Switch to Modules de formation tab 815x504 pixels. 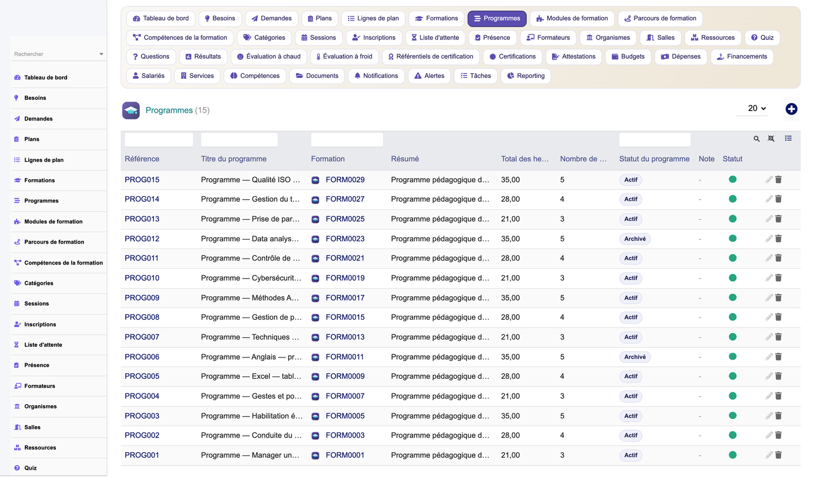point(572,19)
